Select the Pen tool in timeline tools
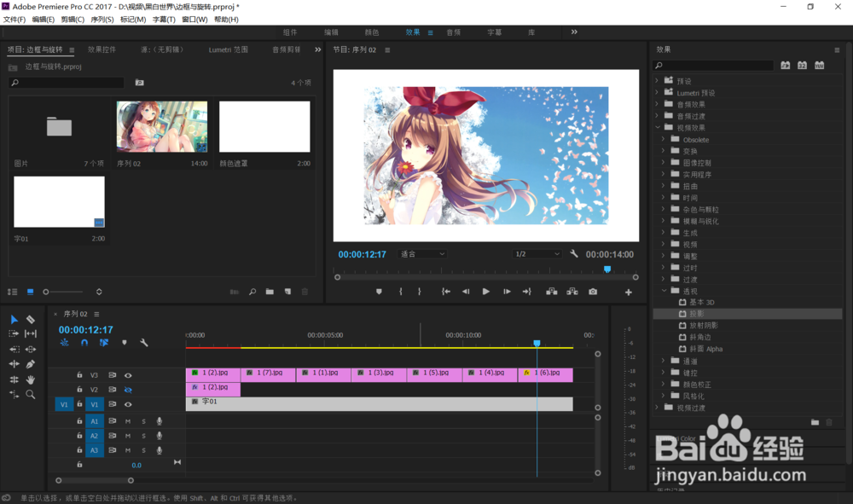 coord(31,364)
